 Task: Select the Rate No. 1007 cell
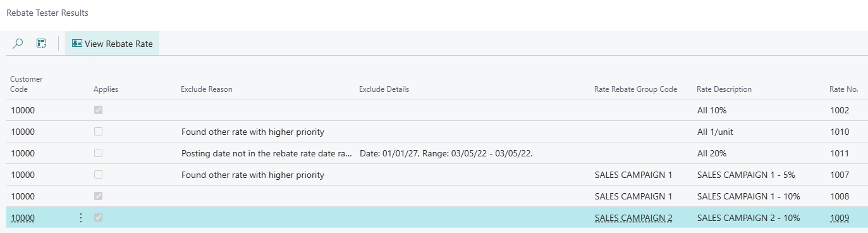click(x=840, y=175)
